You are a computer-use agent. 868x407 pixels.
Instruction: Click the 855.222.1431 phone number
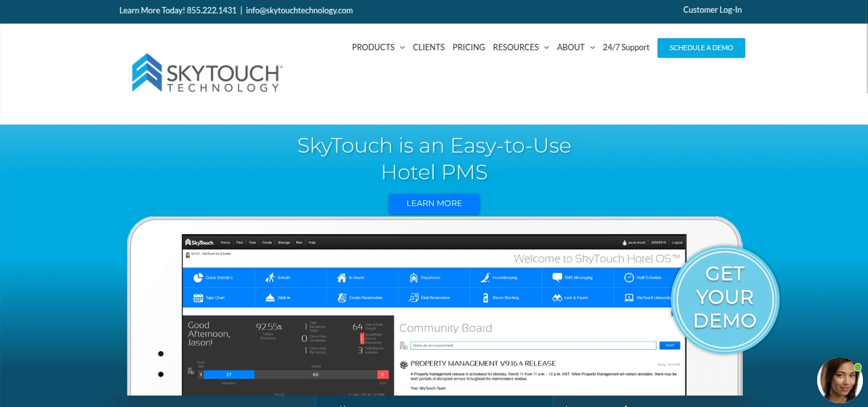212,10
